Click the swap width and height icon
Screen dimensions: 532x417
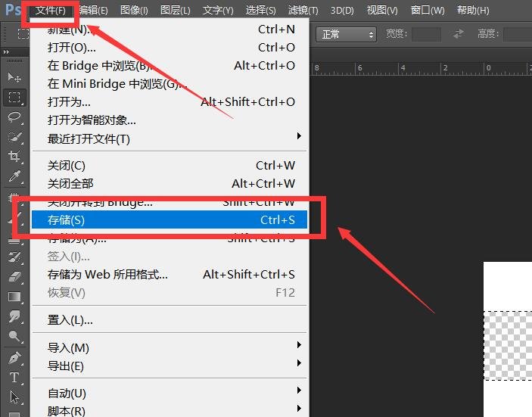[x=459, y=34]
